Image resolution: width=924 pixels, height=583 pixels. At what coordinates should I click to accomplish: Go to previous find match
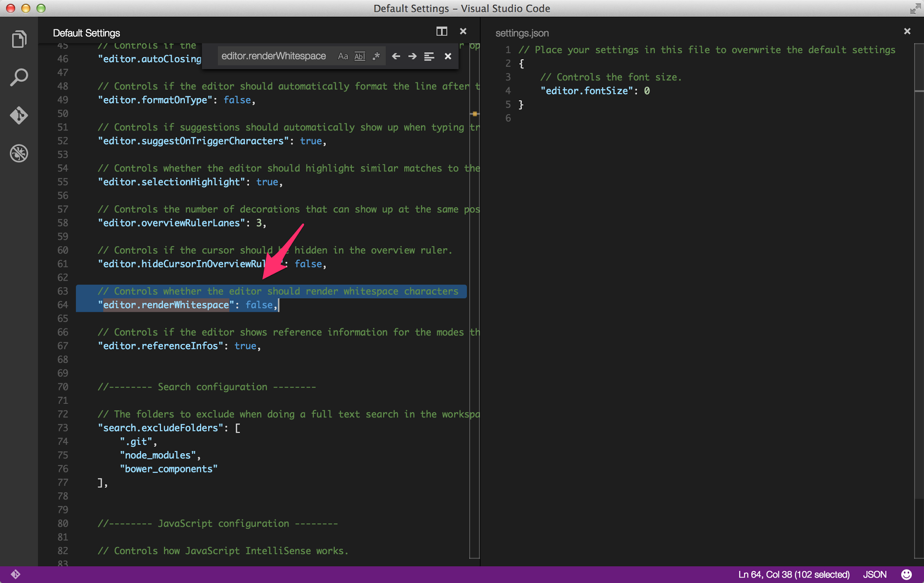396,56
